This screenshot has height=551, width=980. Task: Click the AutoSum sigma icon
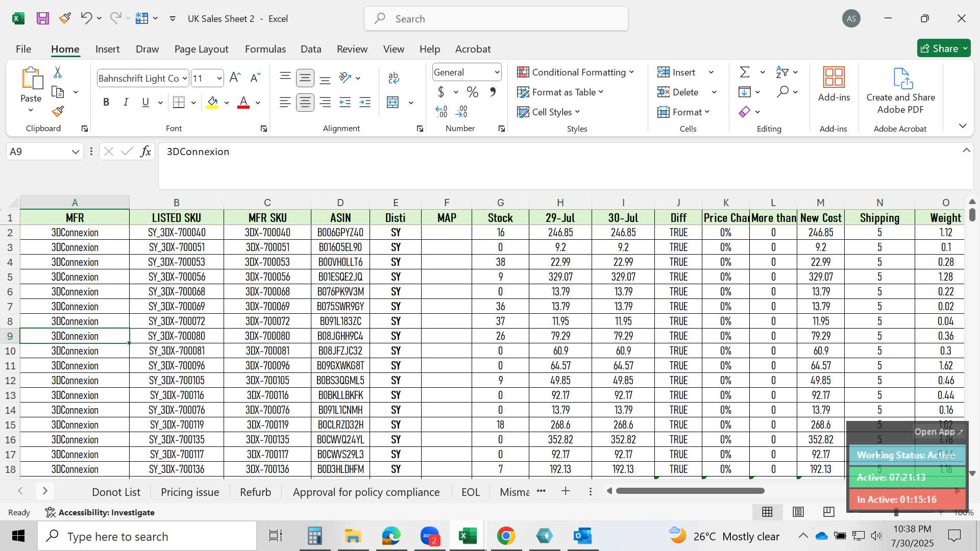(745, 72)
